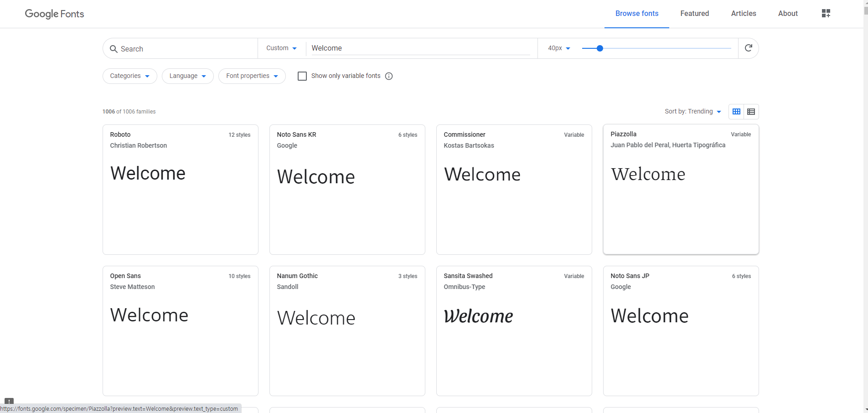
Task: Open the Commissioner font card
Action: 514,190
